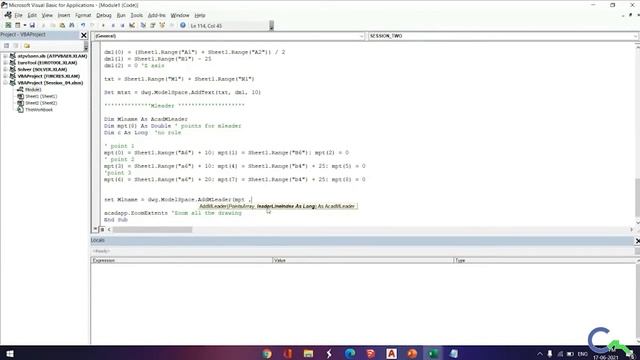The width and height of the screenshot is (640, 360).
Task: Click the Undo arrow in toolbar
Action: (83, 25)
